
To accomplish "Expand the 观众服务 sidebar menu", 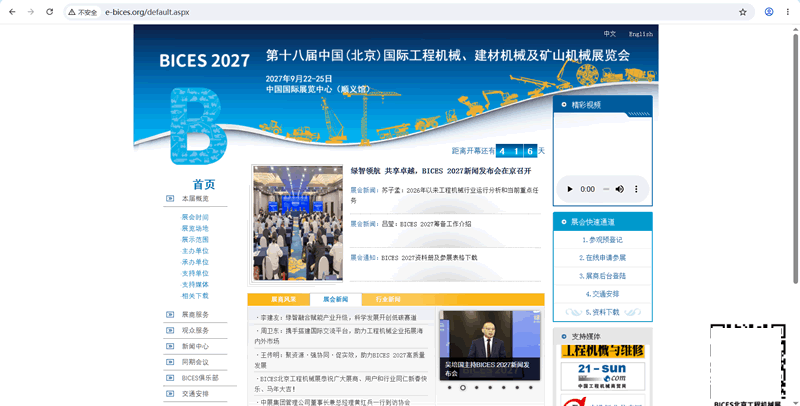I will pos(195,331).
